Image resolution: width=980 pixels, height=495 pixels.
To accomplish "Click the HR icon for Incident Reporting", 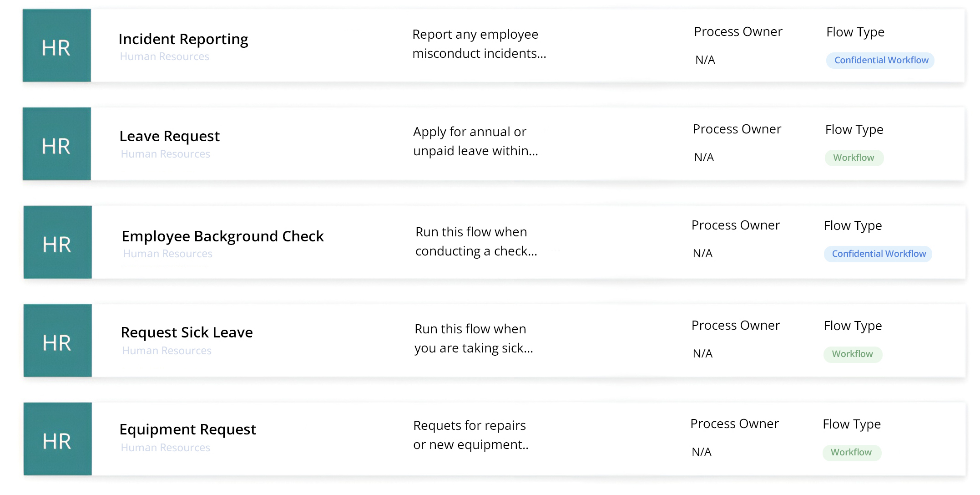I will pyautogui.click(x=57, y=46).
